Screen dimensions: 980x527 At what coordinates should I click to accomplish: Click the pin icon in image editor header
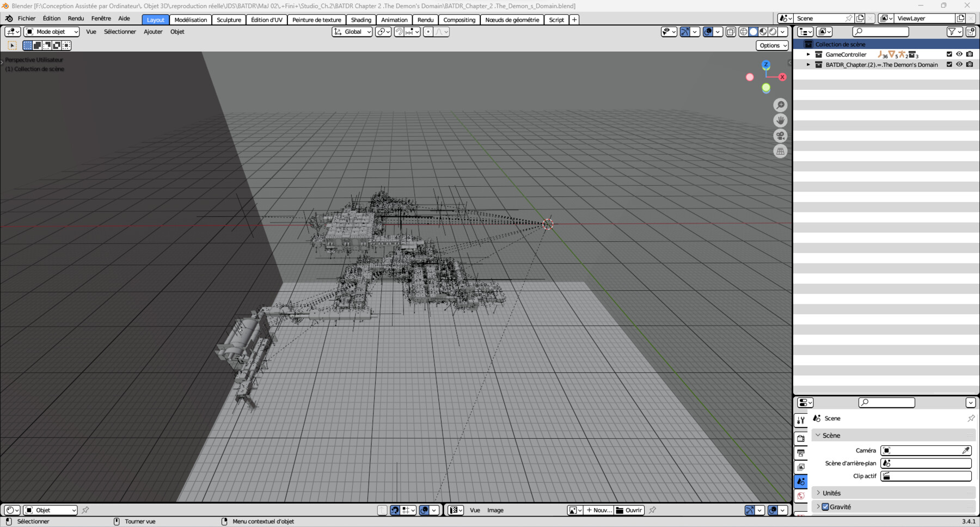[652, 510]
